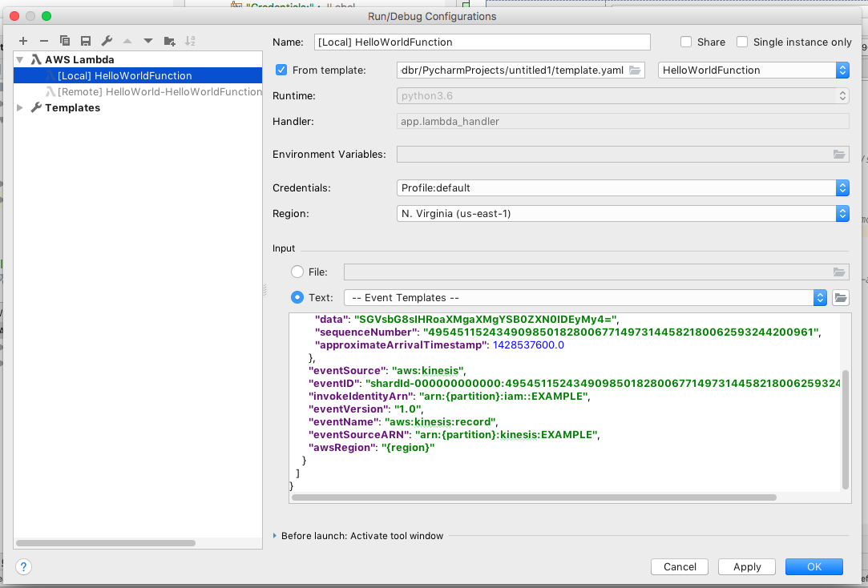Click the Handler app.lambda_handler field
Viewport: 868px width, 588px height.
623,121
